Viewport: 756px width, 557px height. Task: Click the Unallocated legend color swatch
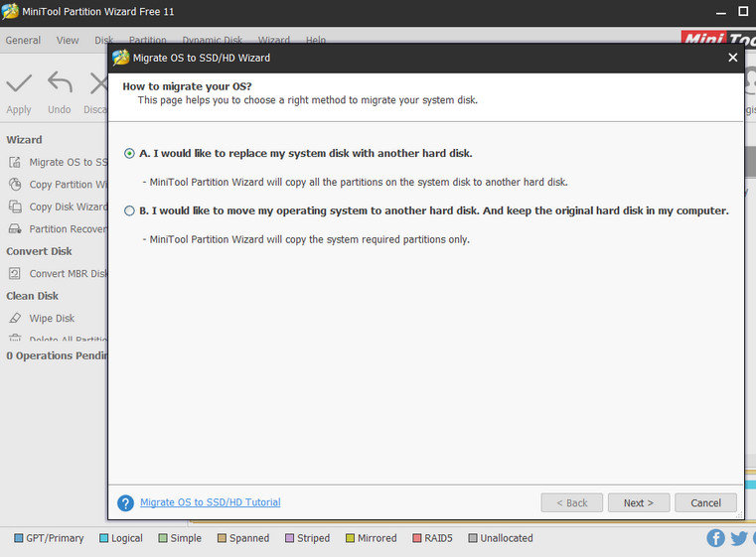(x=473, y=538)
